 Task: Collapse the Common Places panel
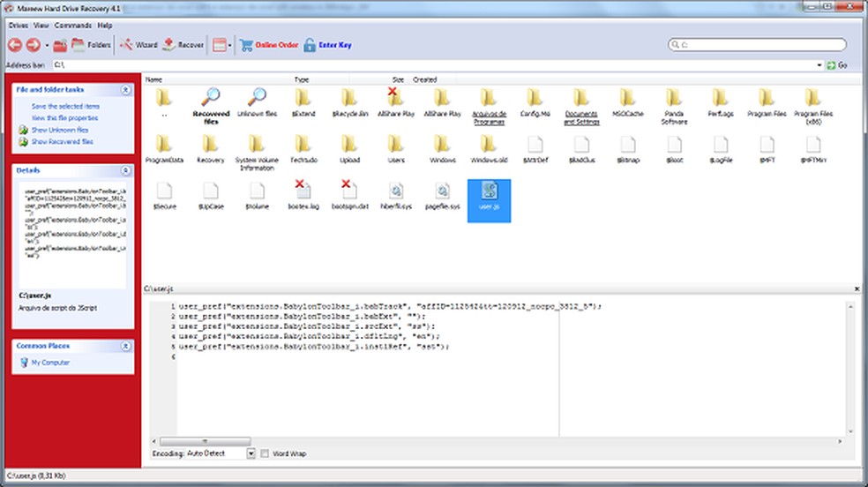[125, 346]
